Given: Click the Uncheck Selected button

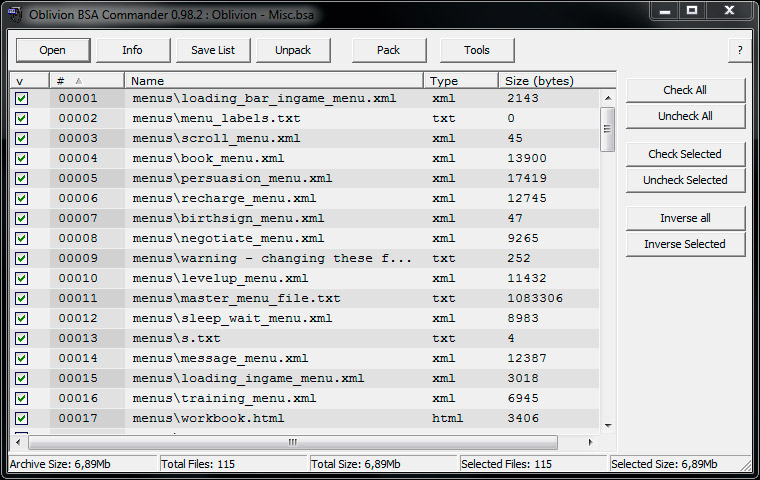Looking at the screenshot, I should [685, 180].
